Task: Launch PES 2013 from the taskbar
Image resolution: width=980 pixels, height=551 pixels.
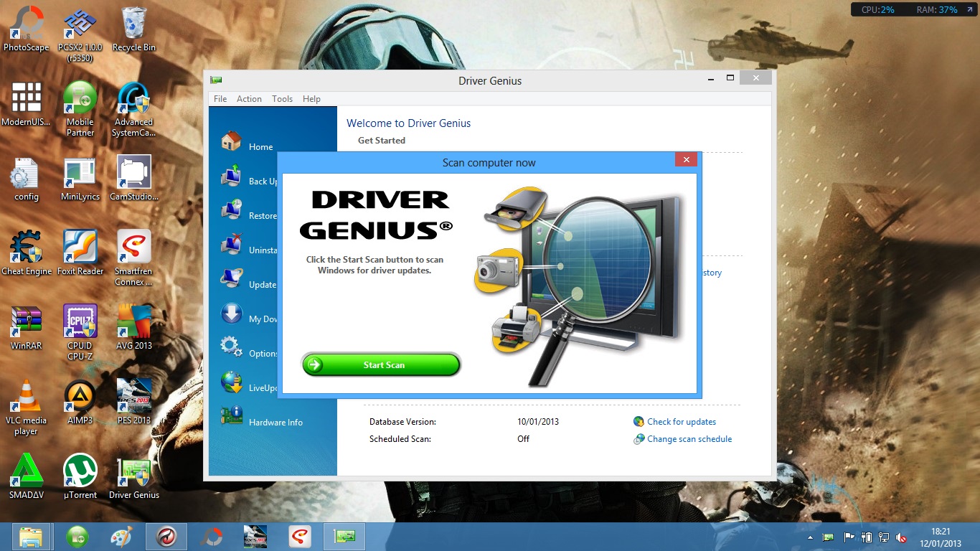Action: 255,537
